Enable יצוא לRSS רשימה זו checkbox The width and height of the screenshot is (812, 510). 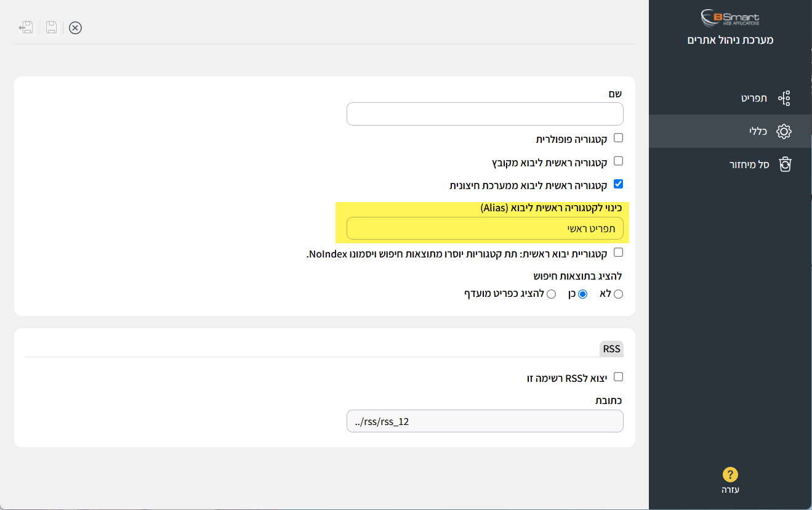619,376
